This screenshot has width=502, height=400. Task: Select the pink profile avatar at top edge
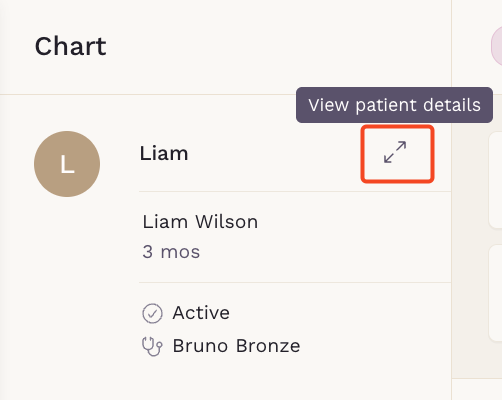496,47
